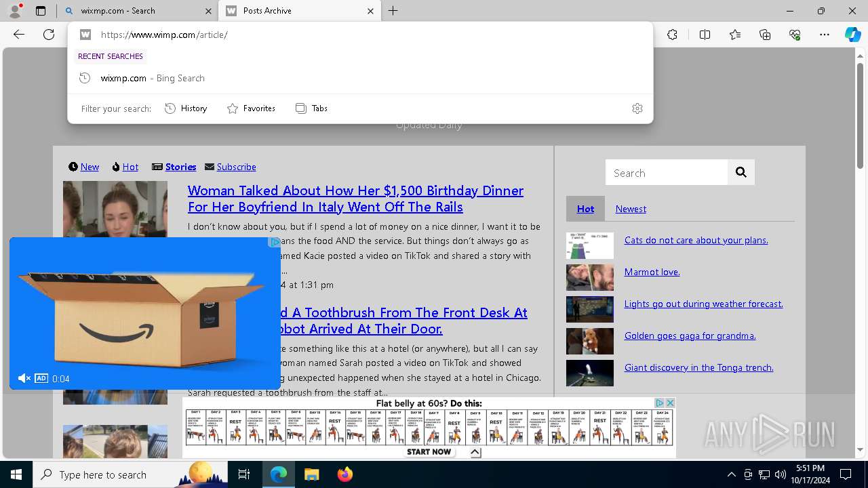
Task: Open the Subscribe link
Action: [236, 167]
